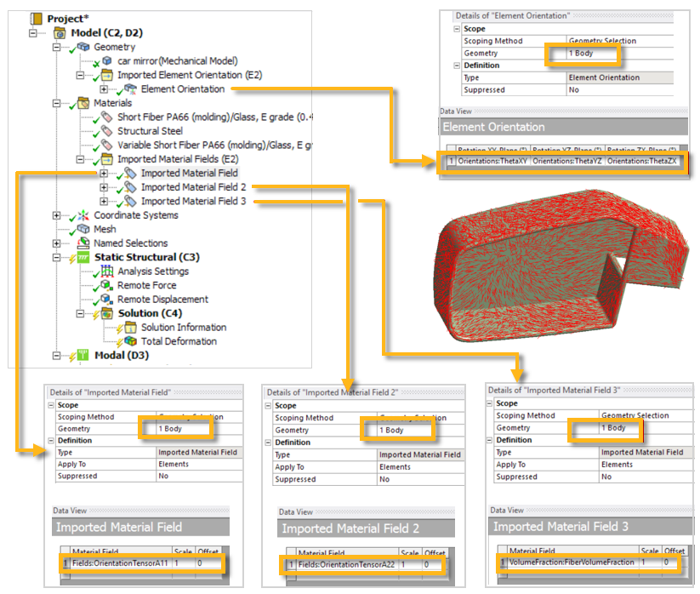
Task: Collapse the Solution (C4) branch
Action: 79,314
